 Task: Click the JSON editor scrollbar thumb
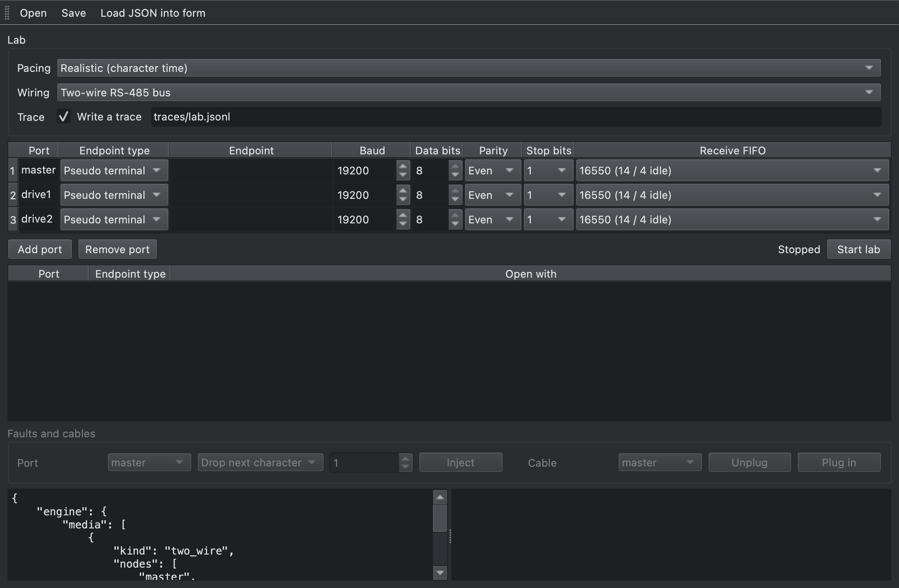tap(440, 518)
